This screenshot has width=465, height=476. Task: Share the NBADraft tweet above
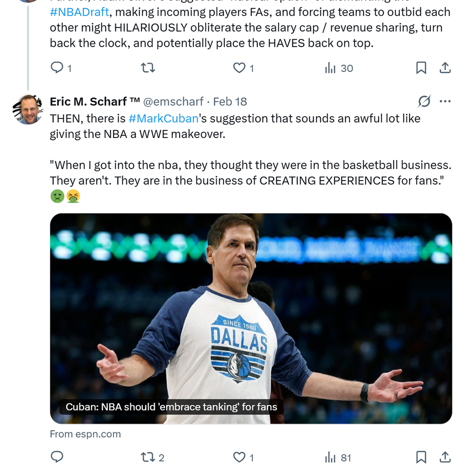pyautogui.click(x=445, y=68)
